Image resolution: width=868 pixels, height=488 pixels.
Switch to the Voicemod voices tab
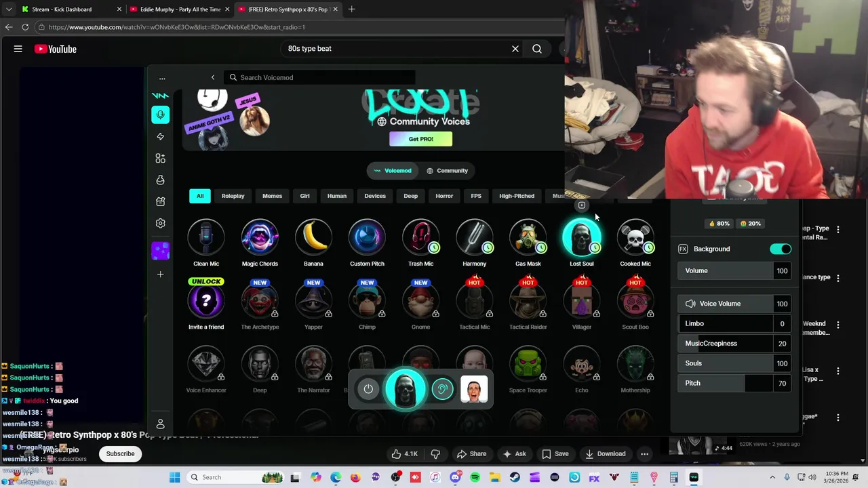point(393,171)
